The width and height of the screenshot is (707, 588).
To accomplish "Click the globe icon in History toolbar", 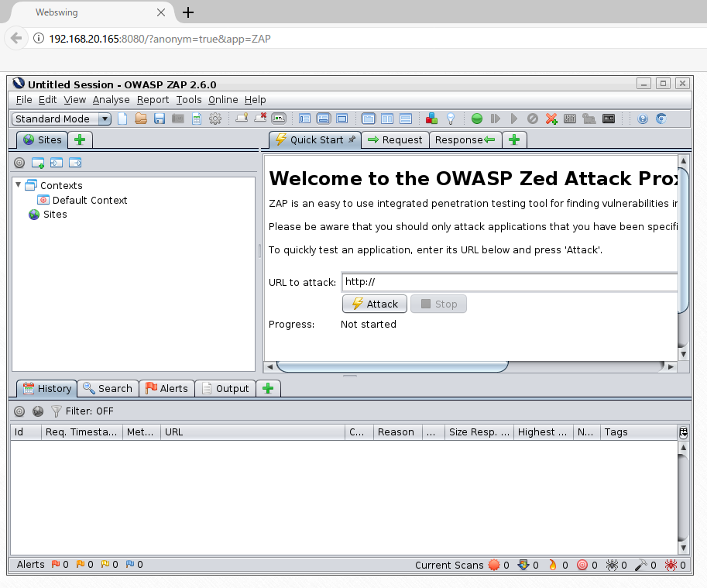I will tap(38, 411).
